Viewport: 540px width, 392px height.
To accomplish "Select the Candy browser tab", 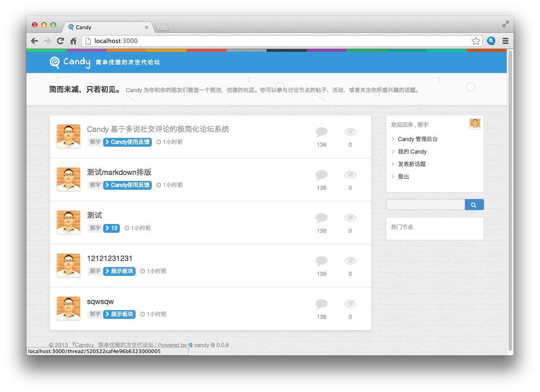I will coord(107,27).
